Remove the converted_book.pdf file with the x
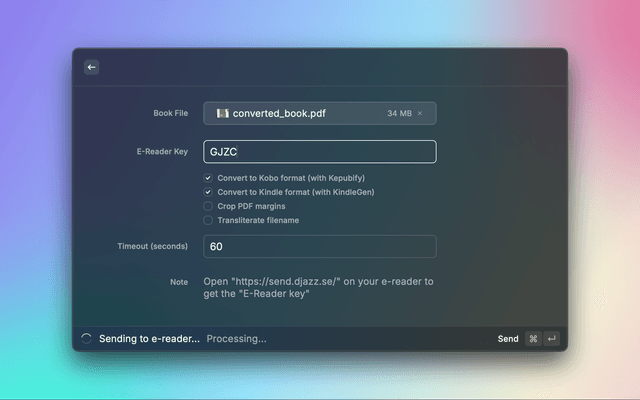 point(420,114)
